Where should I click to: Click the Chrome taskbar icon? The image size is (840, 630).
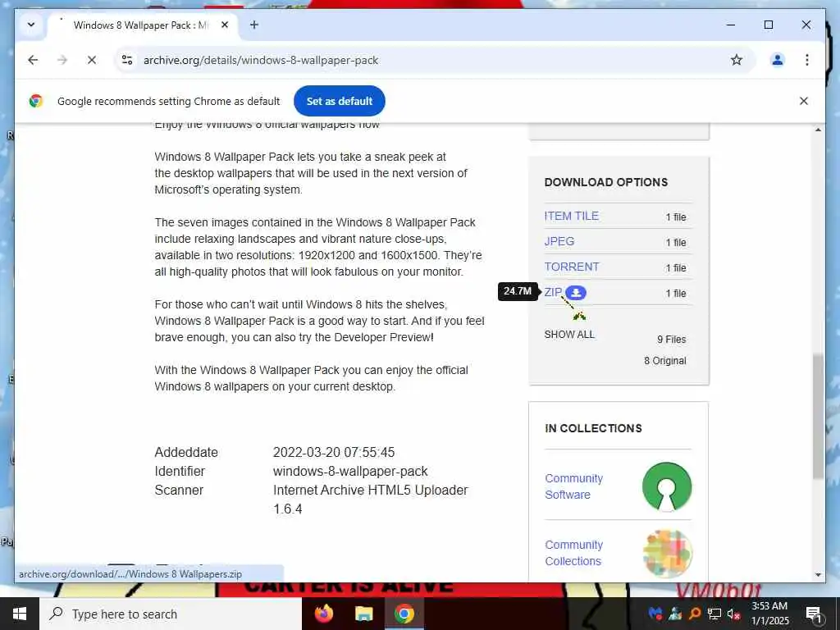[404, 614]
